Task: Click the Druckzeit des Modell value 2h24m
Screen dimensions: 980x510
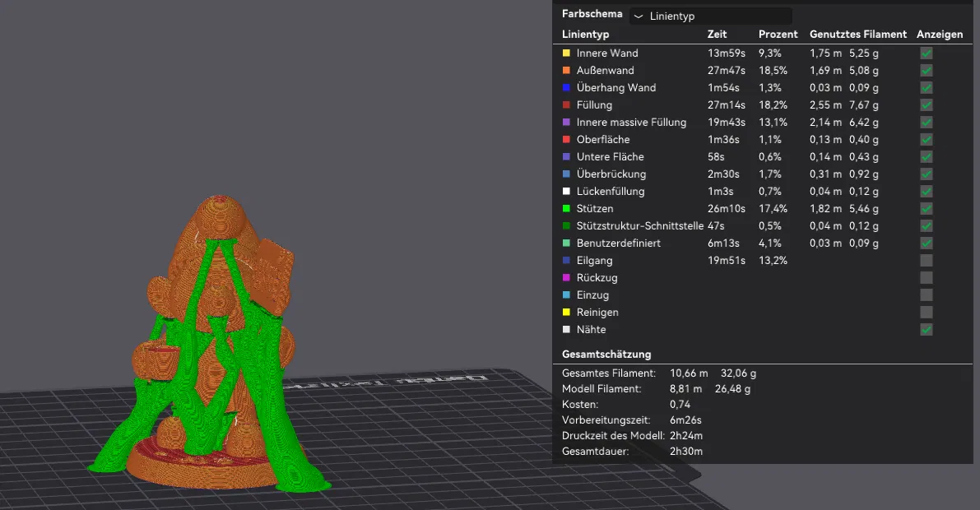Action: point(686,436)
